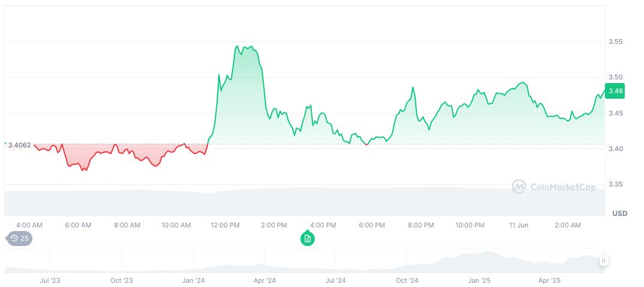Click the 3.35 price axis label
This screenshot has width=644, height=287.
click(616, 184)
